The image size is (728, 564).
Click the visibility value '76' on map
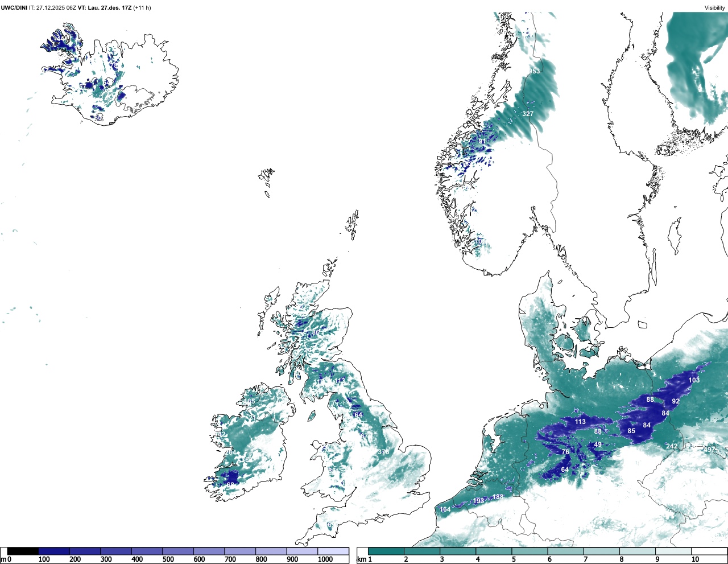pyautogui.click(x=565, y=452)
